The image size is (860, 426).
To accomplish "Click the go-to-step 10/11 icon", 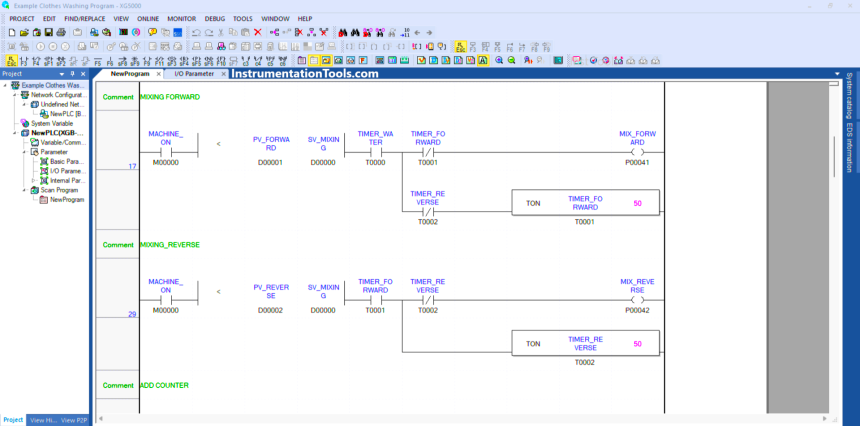I will pos(405,32).
